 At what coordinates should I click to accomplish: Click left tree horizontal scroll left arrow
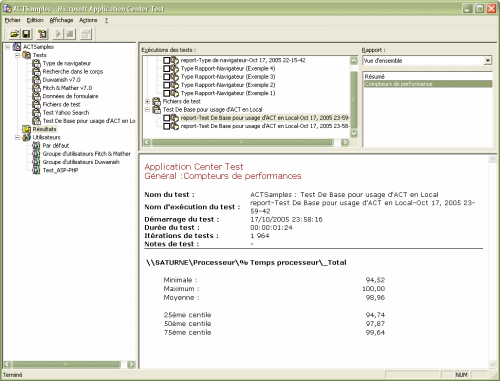[x=7, y=364]
